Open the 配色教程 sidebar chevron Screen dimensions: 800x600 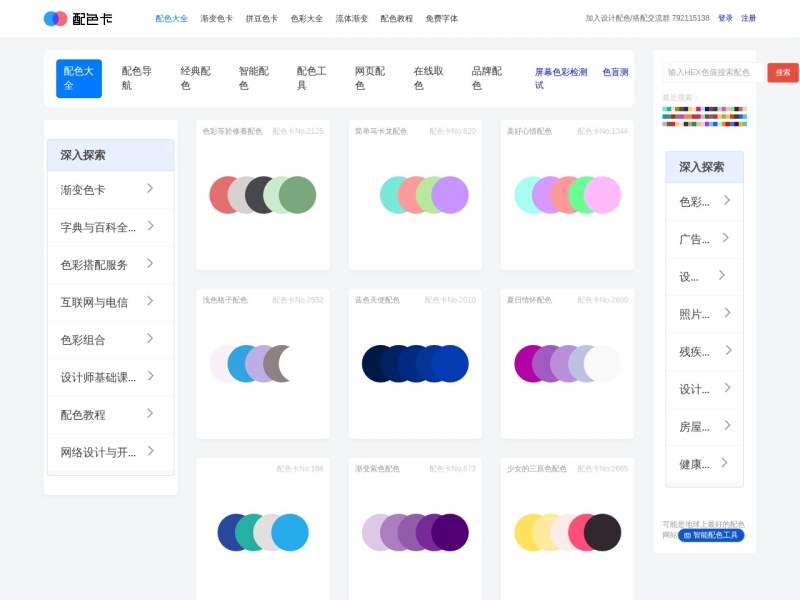coord(150,413)
